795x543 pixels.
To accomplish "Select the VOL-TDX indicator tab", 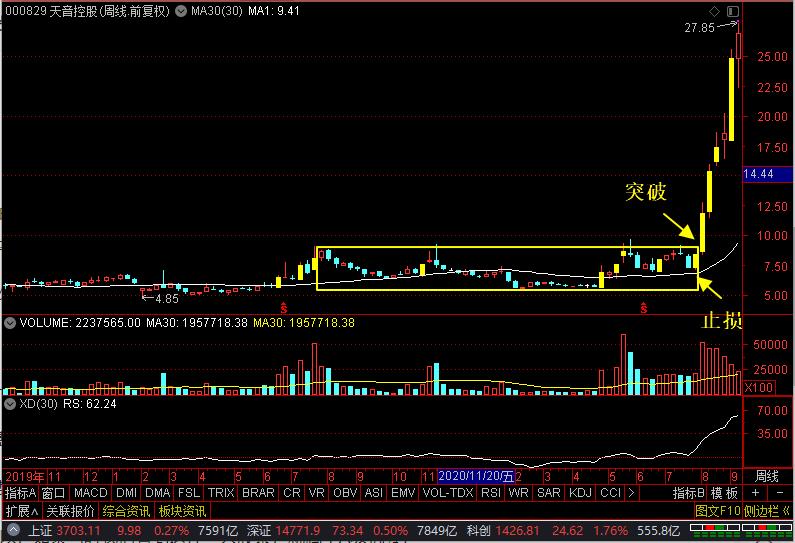I will [448, 492].
